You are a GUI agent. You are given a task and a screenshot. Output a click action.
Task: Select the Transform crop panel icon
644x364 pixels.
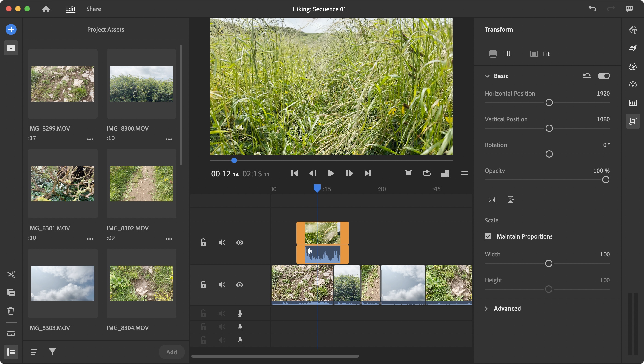(x=633, y=121)
